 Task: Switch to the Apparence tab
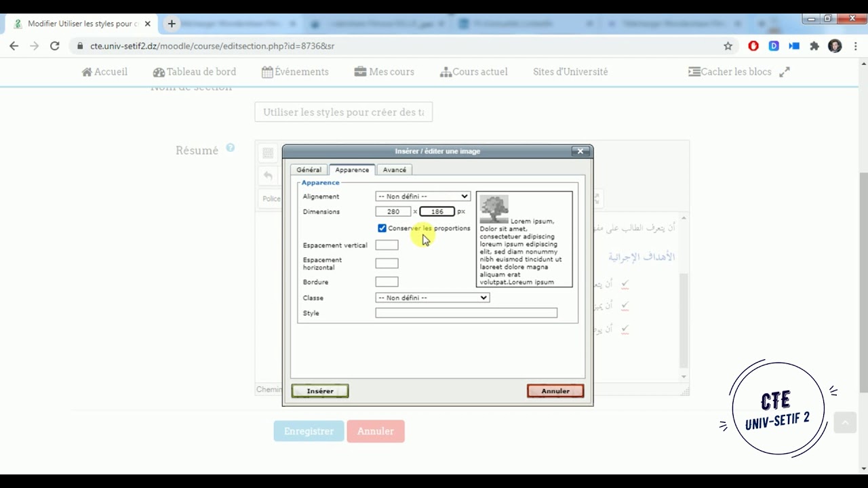352,170
